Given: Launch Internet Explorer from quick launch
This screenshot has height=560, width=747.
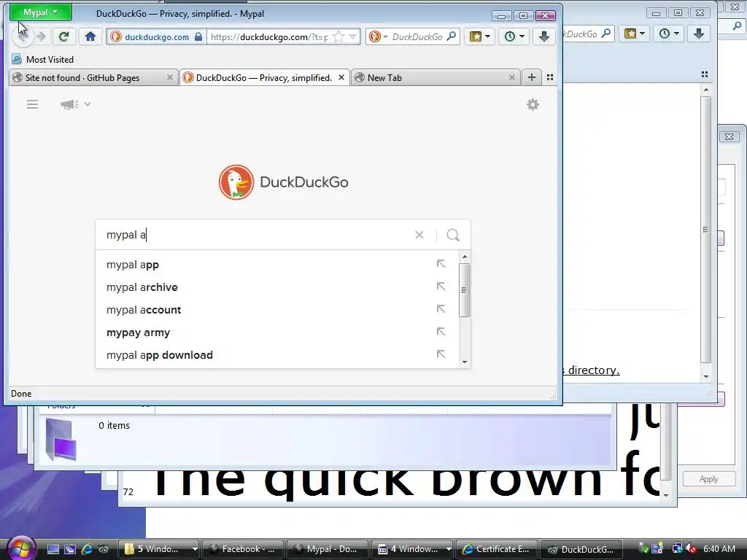Looking at the screenshot, I should [x=88, y=549].
